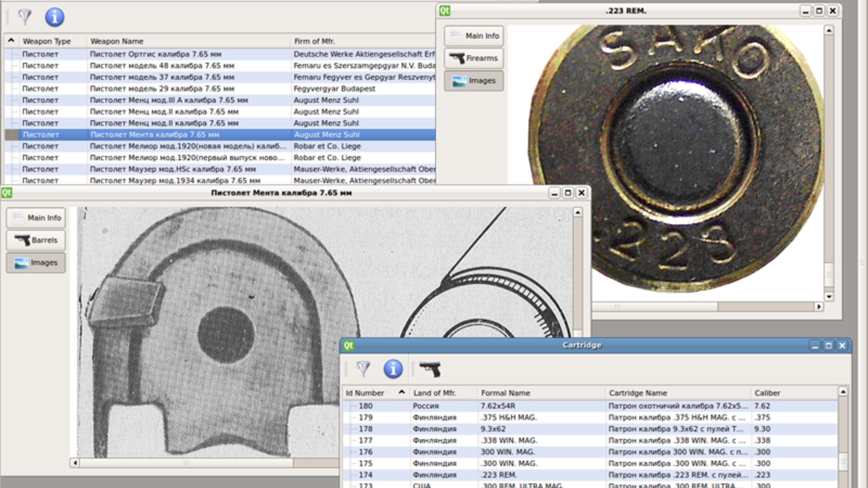
Task: Click Qt logo icon in Cartridge title bar
Action: click(x=349, y=345)
